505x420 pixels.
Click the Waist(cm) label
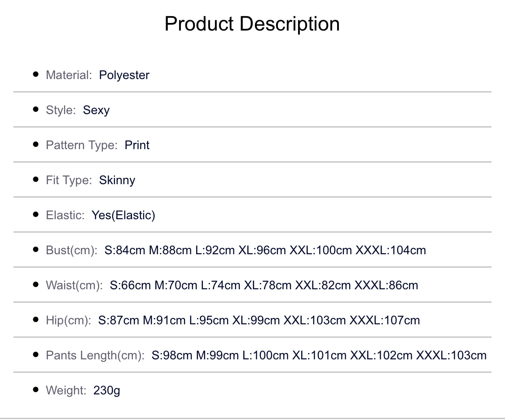[x=74, y=285]
